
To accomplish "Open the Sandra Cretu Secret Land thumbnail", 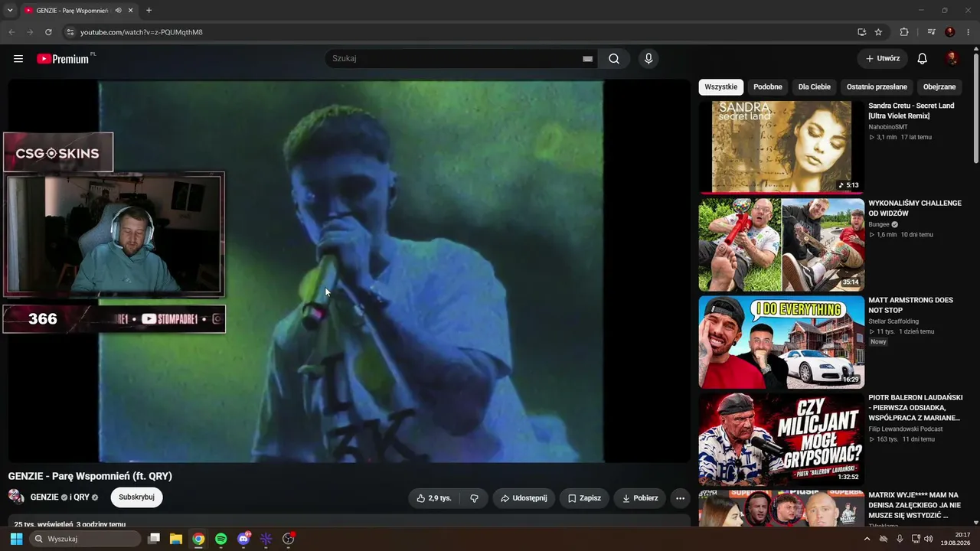I will point(781,147).
